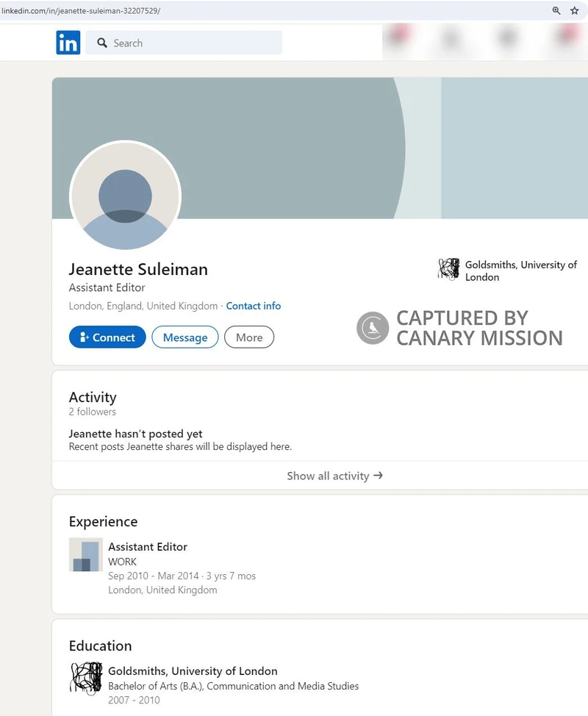Click the browser zoom magnifier icon

point(556,10)
